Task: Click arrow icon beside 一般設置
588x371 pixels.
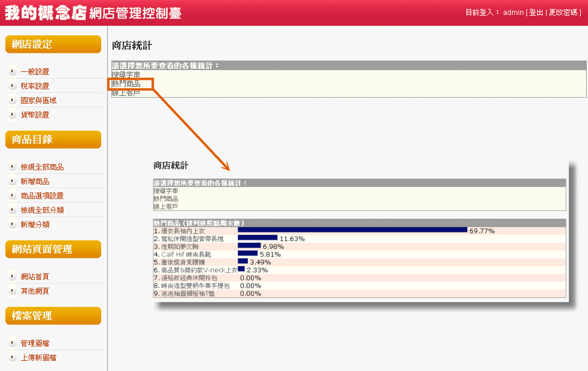Action: pos(12,71)
